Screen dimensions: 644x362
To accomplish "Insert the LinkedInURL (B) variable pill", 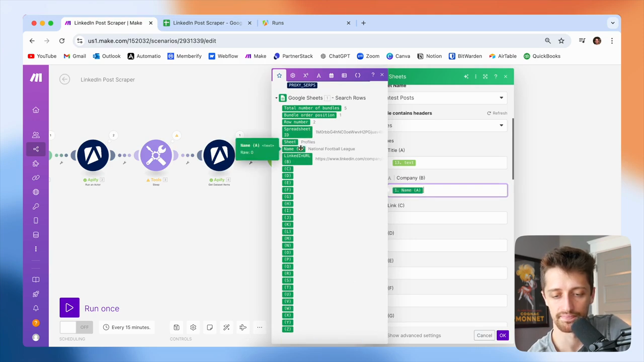I will (x=297, y=159).
